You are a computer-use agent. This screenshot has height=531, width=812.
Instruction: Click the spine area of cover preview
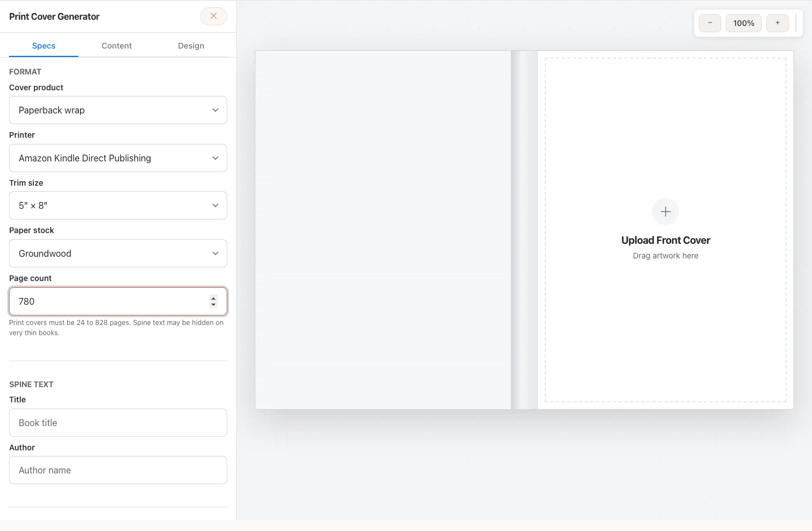click(x=524, y=230)
